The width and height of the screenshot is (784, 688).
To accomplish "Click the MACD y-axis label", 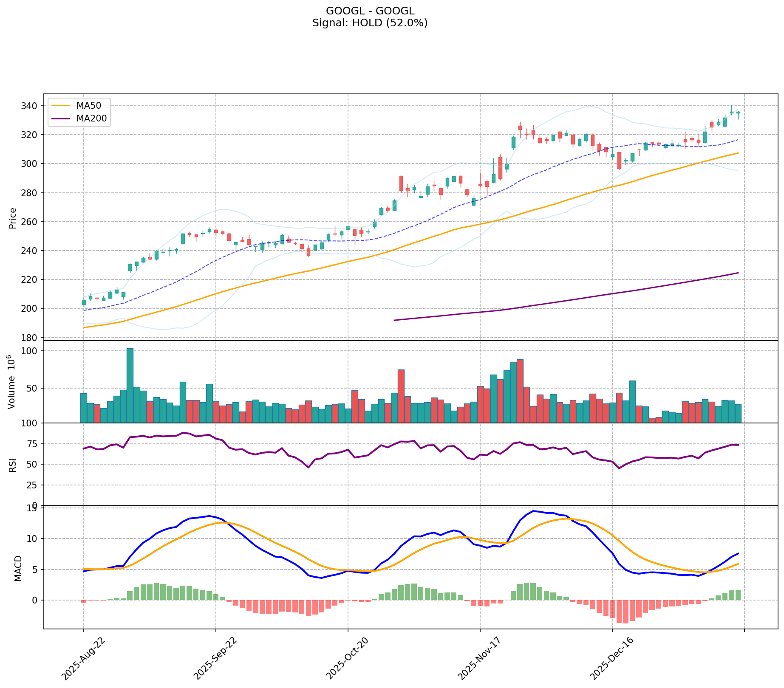I will pos(18,568).
